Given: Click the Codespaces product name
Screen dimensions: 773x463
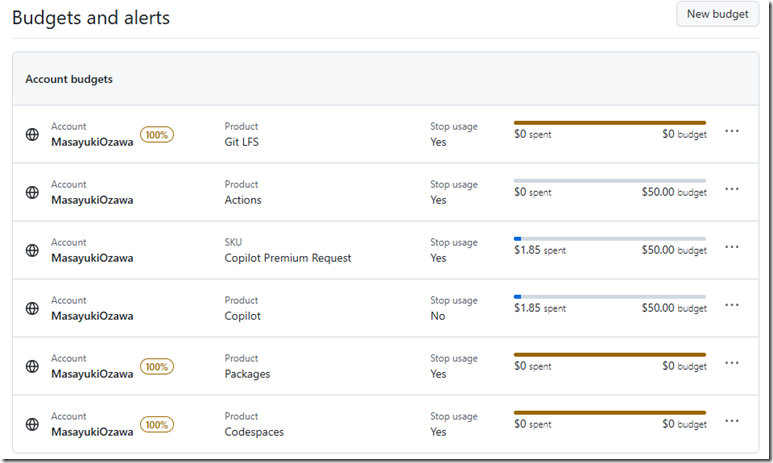Looking at the screenshot, I should tap(254, 432).
